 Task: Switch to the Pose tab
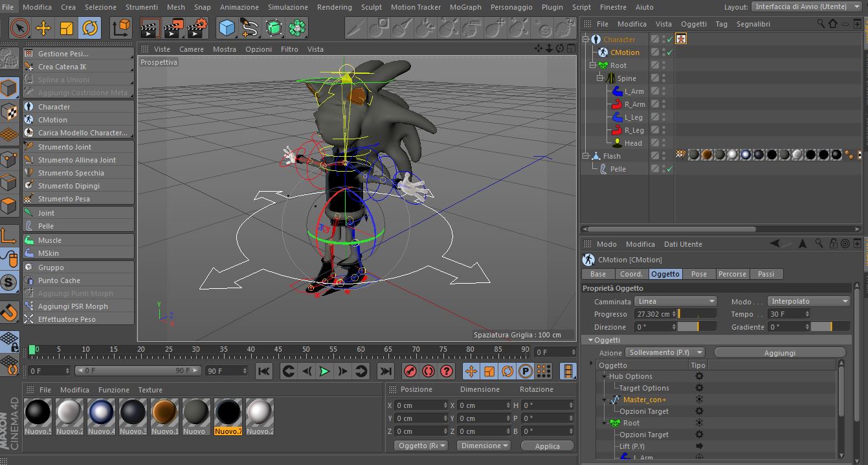[x=698, y=274]
